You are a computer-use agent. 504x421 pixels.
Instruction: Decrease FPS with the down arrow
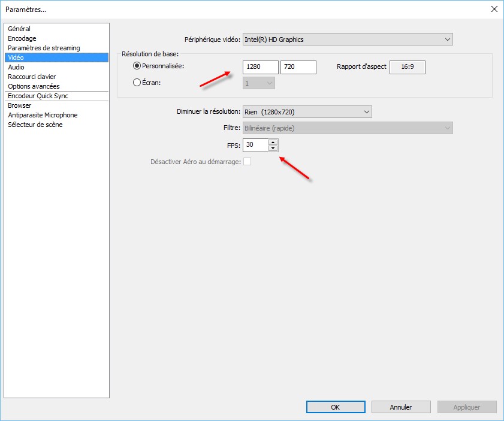coord(273,148)
